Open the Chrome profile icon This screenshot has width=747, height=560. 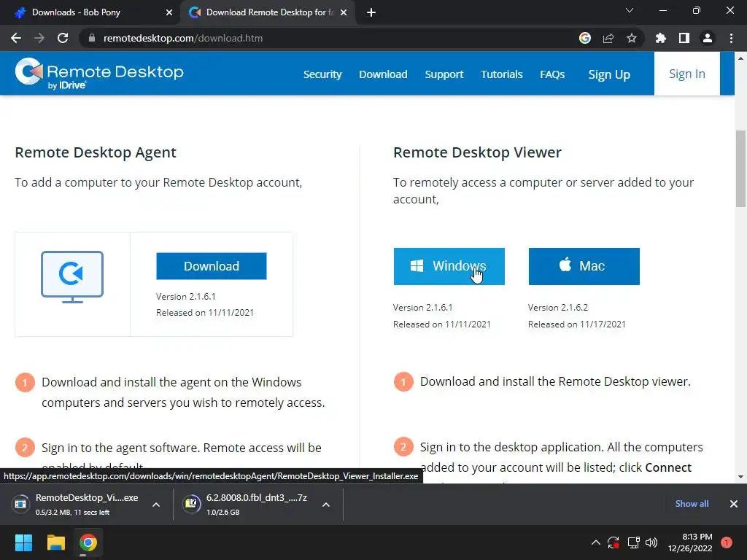point(708,38)
